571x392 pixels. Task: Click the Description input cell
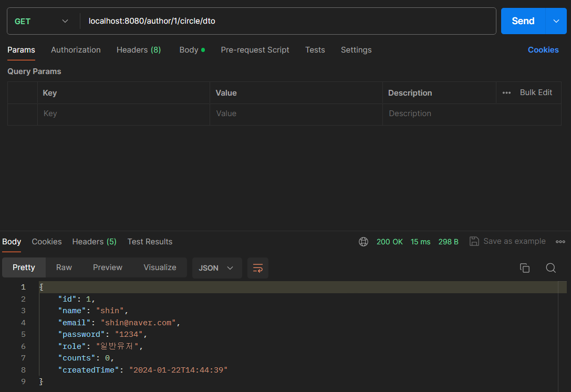472,114
